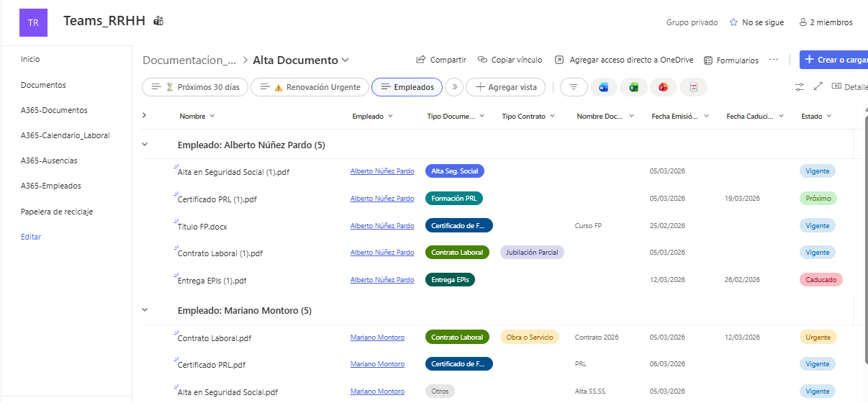Viewport: 868px width, 403px height.
Task: Expand all groups chevron in header row
Action: (144, 115)
